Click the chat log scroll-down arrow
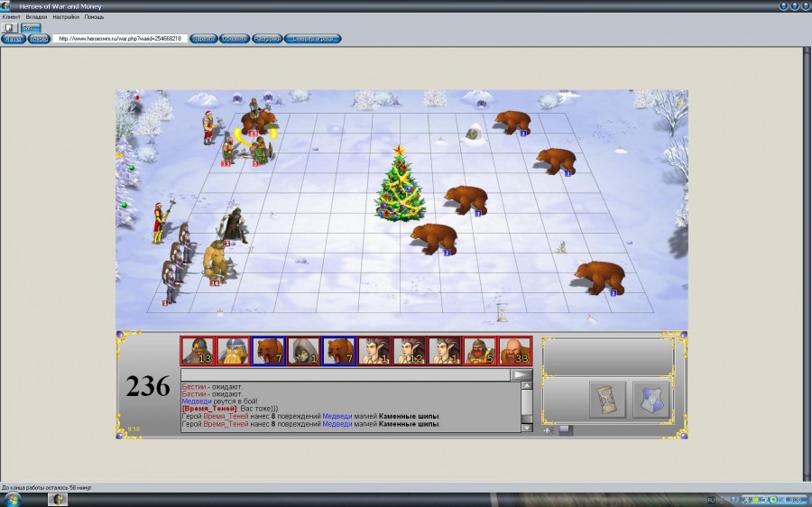The width and height of the screenshot is (812, 507). (527, 428)
